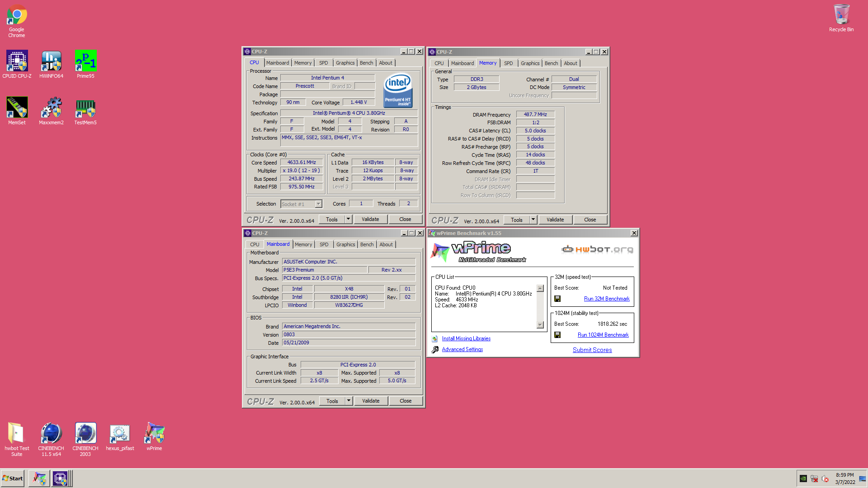Click Core Voltage value 1.448 V

tap(359, 102)
